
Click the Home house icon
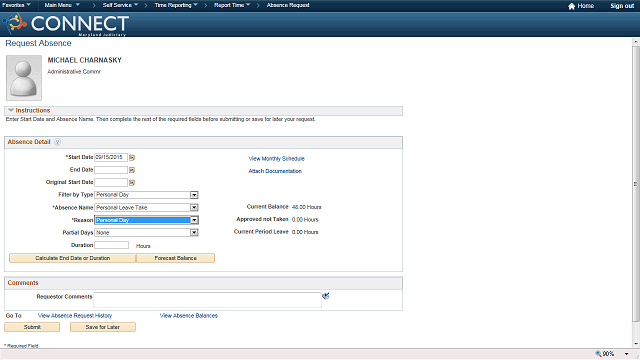[x=571, y=6]
